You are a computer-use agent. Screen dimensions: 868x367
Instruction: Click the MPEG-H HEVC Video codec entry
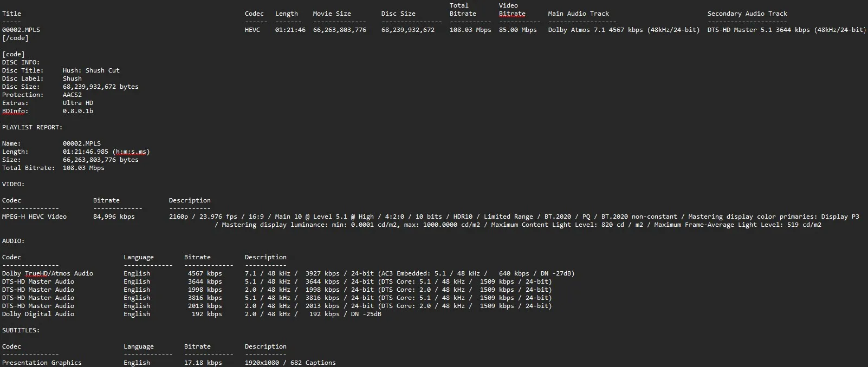click(x=34, y=217)
